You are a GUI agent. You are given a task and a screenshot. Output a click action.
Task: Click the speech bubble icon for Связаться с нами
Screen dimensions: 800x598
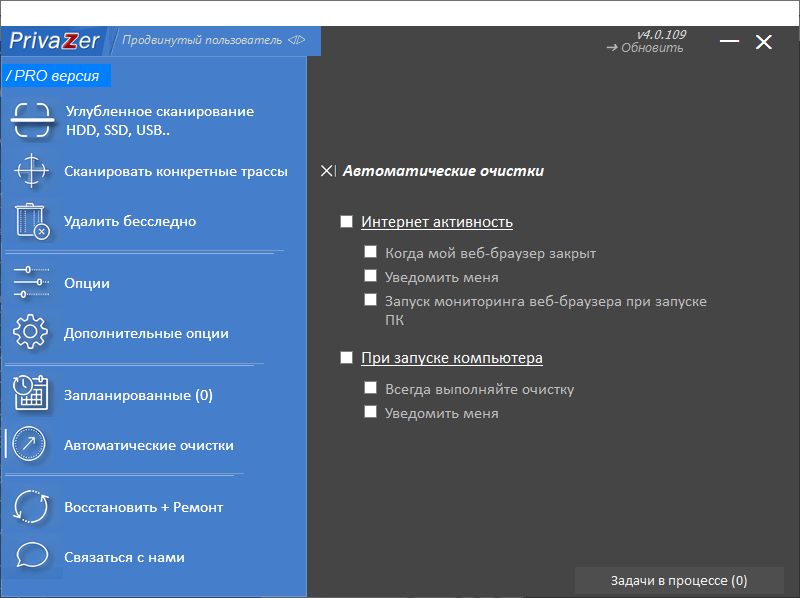[x=32, y=557]
